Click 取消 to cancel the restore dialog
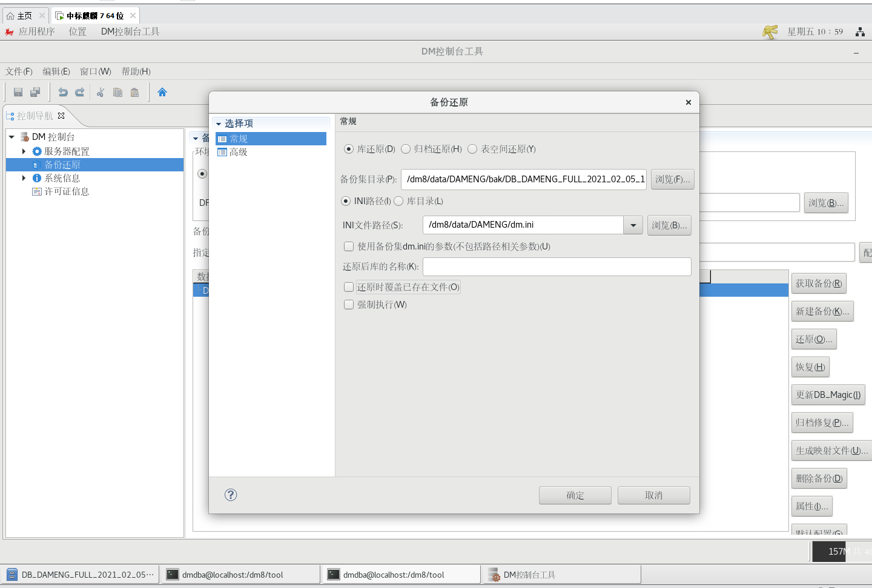 (x=654, y=495)
